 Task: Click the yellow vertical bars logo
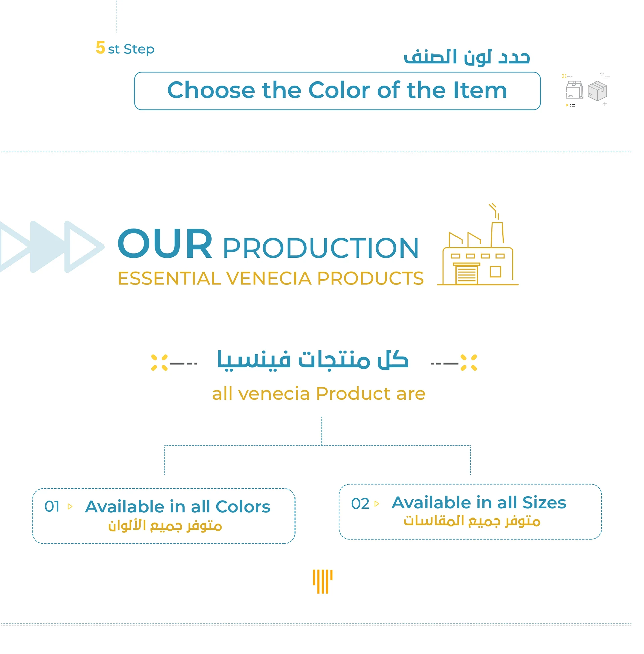click(x=322, y=581)
